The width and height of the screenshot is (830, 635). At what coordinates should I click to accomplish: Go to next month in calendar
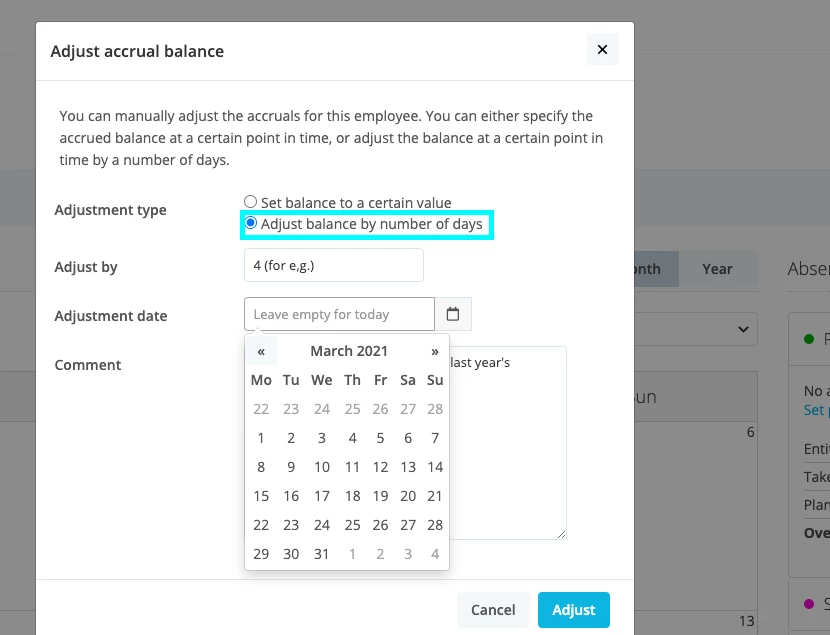coord(435,351)
